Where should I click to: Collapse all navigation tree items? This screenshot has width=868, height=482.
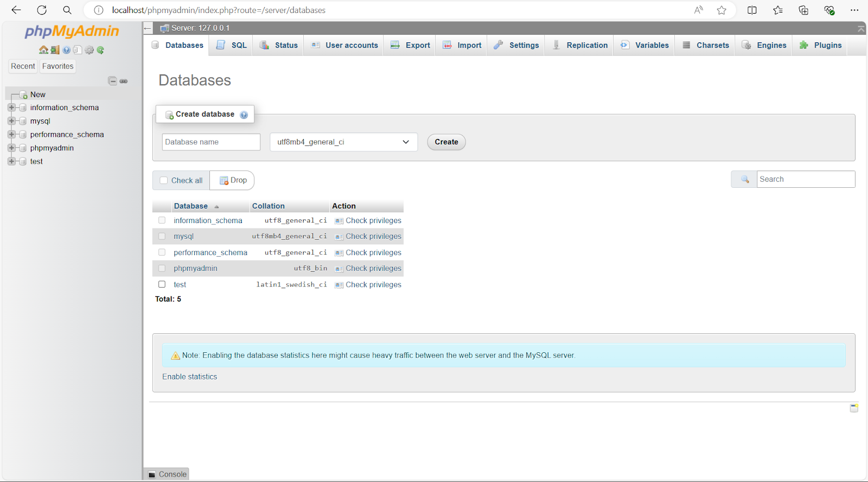tap(112, 81)
